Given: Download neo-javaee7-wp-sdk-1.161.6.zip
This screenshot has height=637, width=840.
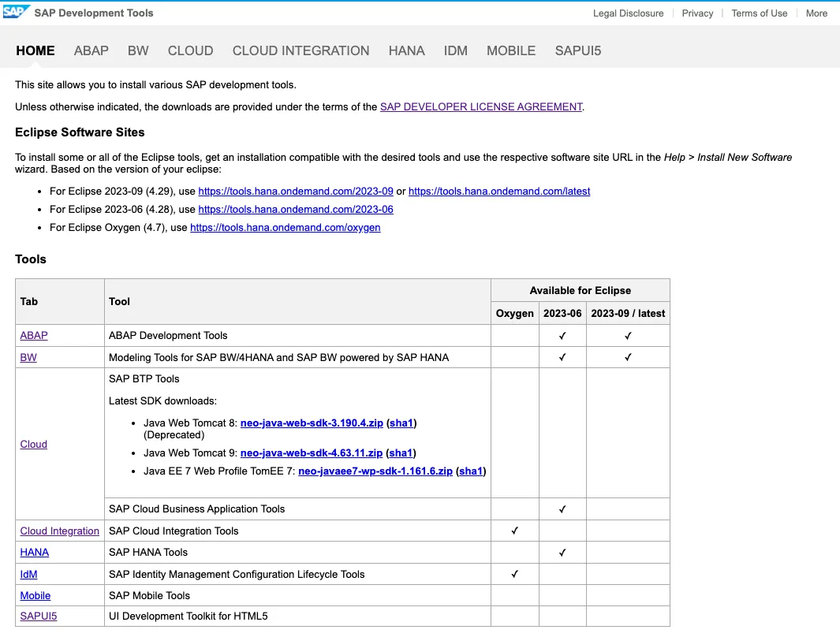Looking at the screenshot, I should [x=375, y=471].
